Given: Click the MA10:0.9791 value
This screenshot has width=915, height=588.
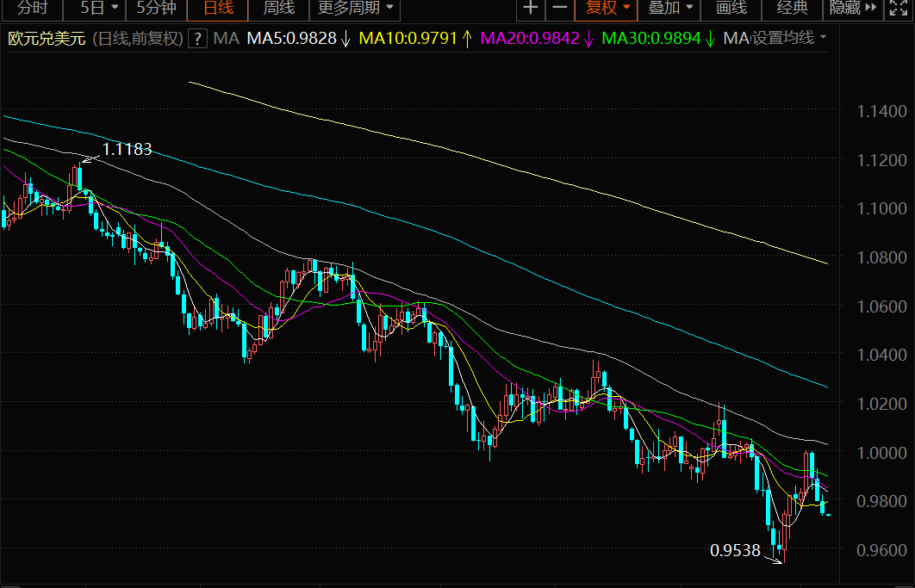Looking at the screenshot, I should pyautogui.click(x=408, y=39).
